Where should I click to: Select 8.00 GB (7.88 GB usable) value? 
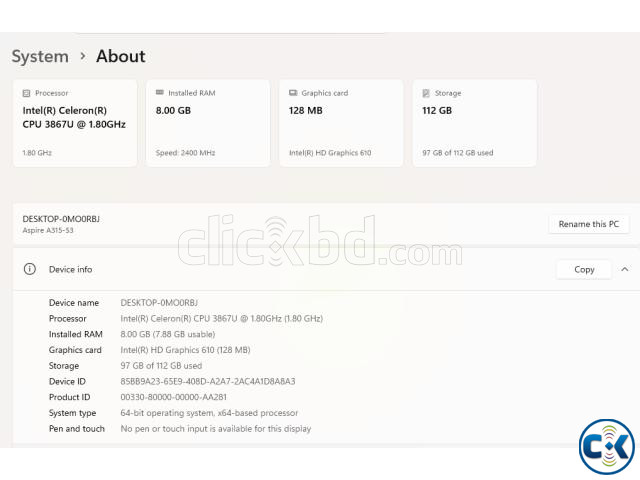(x=168, y=334)
